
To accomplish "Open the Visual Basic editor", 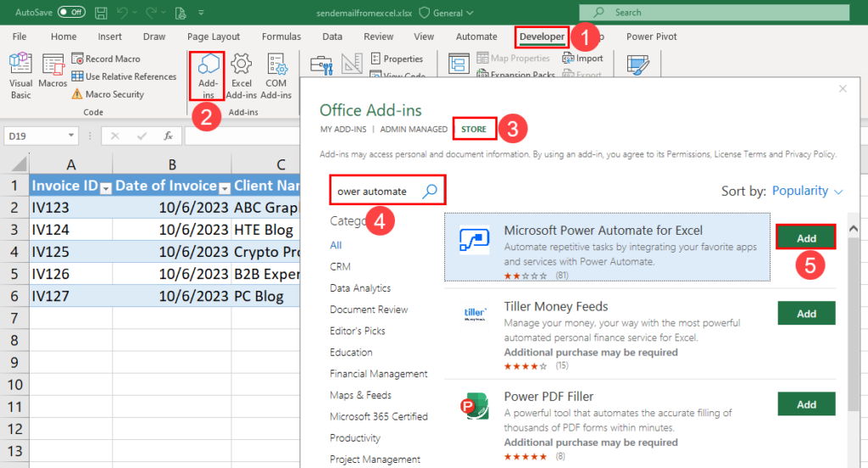I will 20,75.
